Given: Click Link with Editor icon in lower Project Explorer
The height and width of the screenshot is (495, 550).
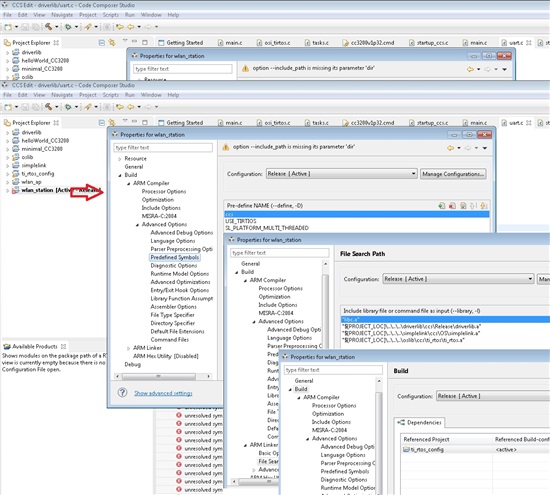Looking at the screenshot, I should click(x=112, y=122).
